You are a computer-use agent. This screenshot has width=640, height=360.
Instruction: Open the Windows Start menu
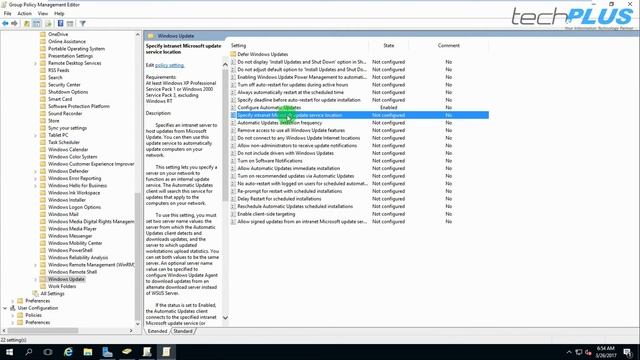pyautogui.click(x=9, y=352)
